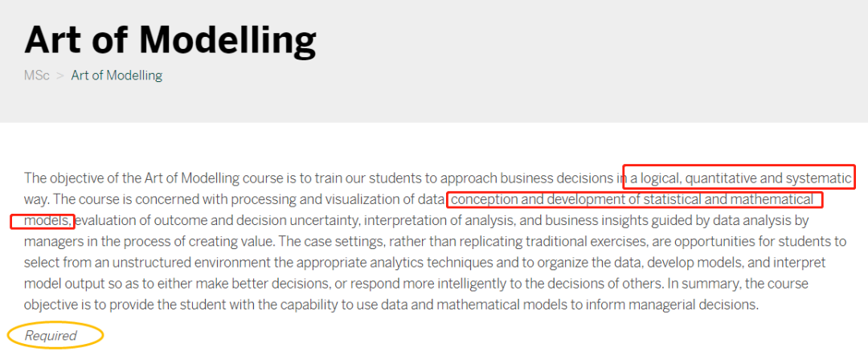Screen dimensions: 868x356
Task: Click the red-boxed word 'models,'
Action: 47,221
